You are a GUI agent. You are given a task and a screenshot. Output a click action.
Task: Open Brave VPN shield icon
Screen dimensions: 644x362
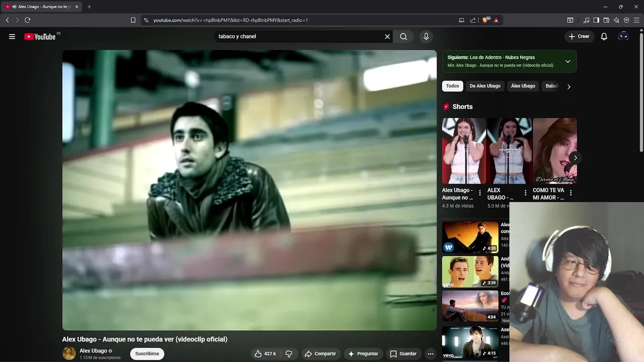[626, 20]
